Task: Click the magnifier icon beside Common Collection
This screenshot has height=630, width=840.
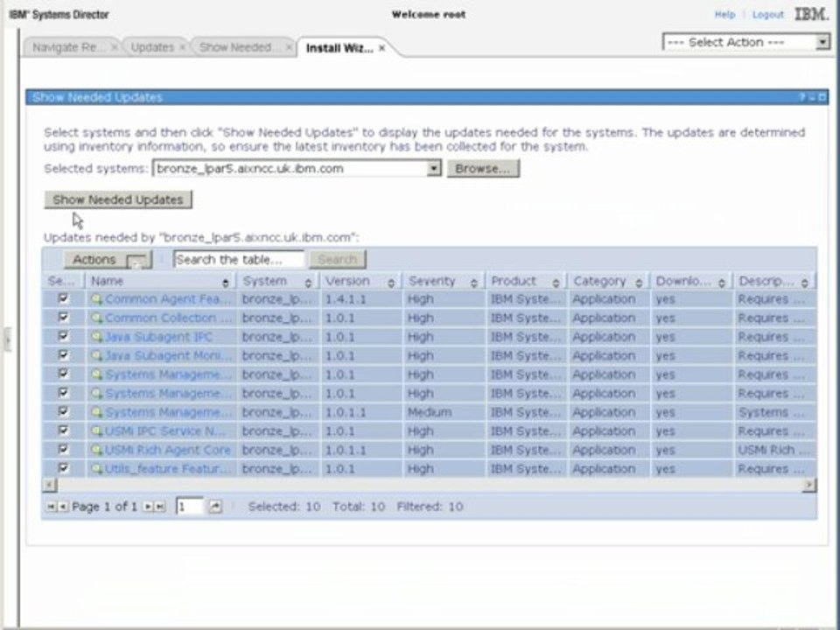Action: tap(96, 318)
